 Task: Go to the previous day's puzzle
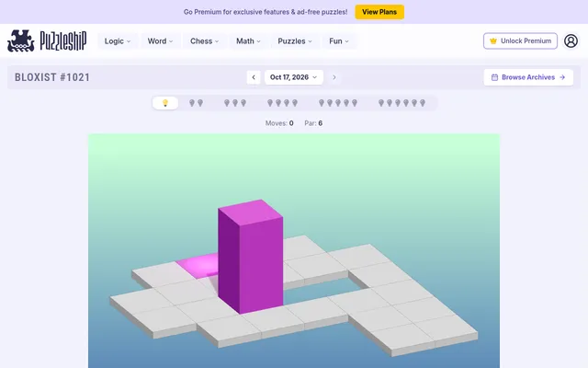pos(254,77)
